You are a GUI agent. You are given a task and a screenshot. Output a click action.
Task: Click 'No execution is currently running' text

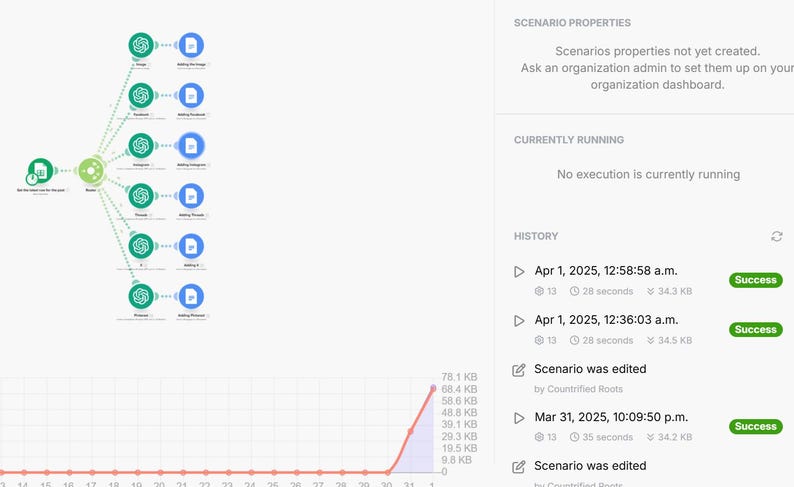tap(648, 175)
